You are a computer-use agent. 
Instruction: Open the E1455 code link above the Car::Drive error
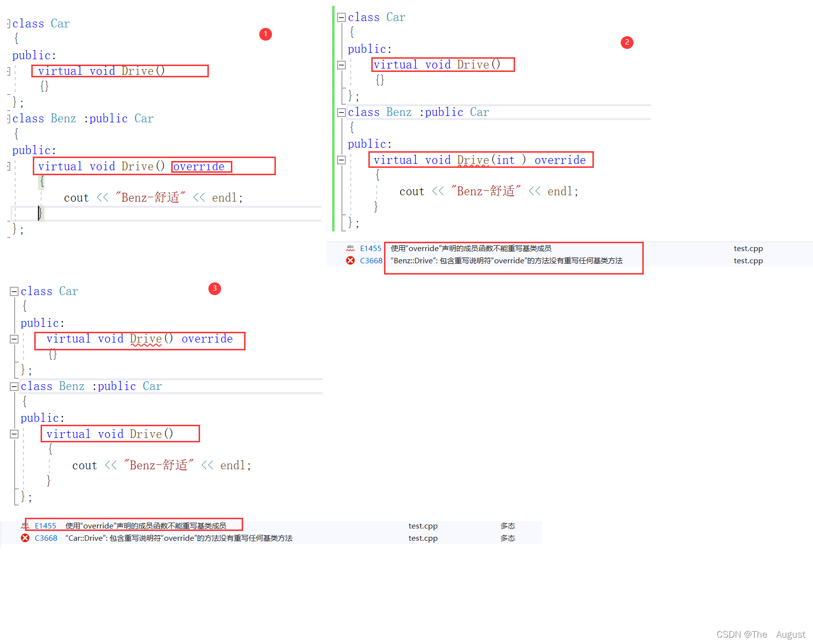pos(45,526)
